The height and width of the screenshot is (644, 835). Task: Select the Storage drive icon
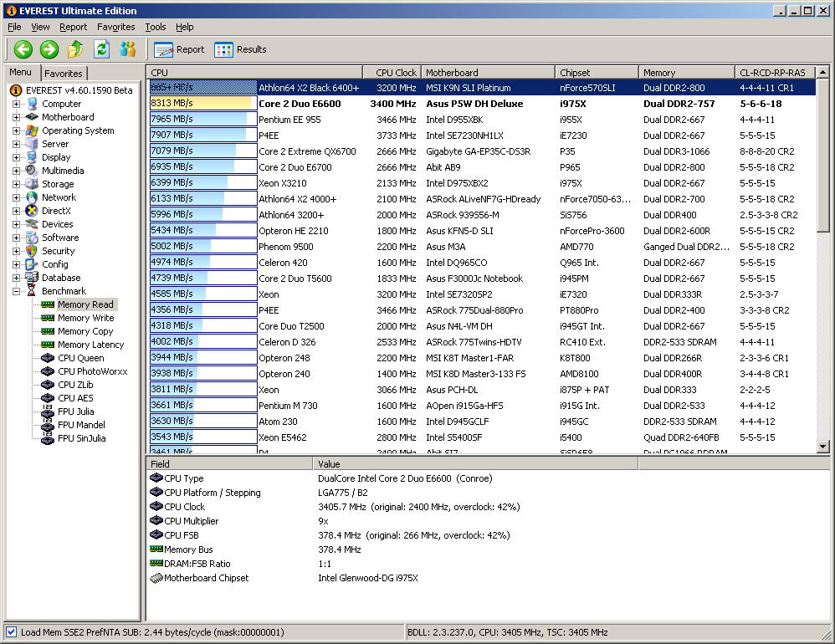(x=32, y=184)
